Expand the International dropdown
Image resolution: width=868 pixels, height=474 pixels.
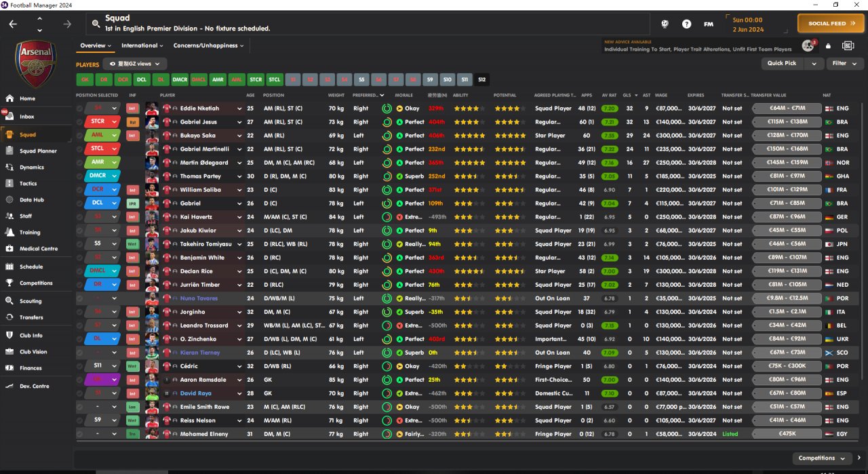142,45
